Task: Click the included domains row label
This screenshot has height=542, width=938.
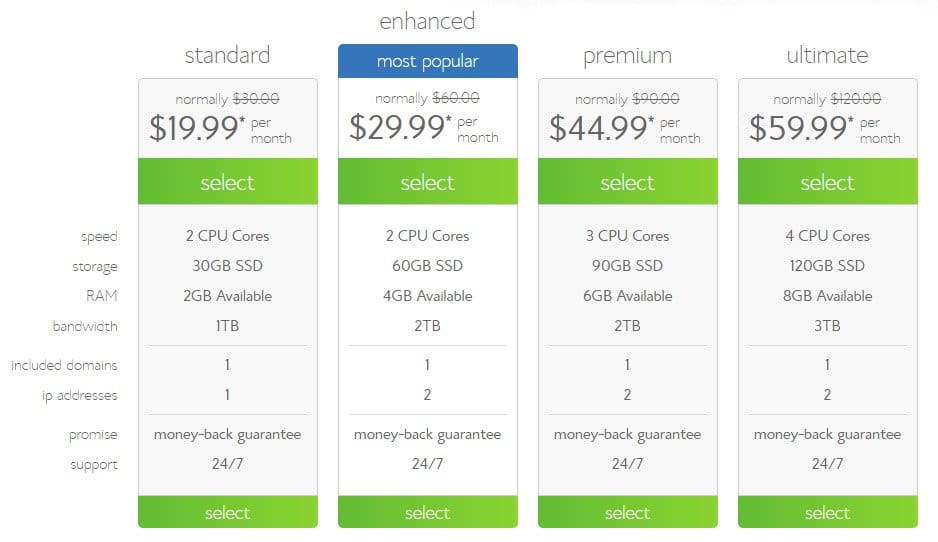Action: [64, 365]
